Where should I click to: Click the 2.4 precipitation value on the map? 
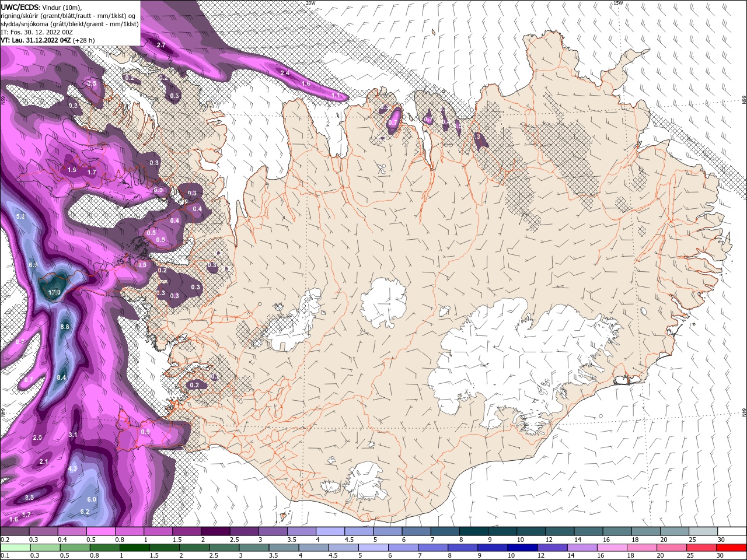coord(285,73)
